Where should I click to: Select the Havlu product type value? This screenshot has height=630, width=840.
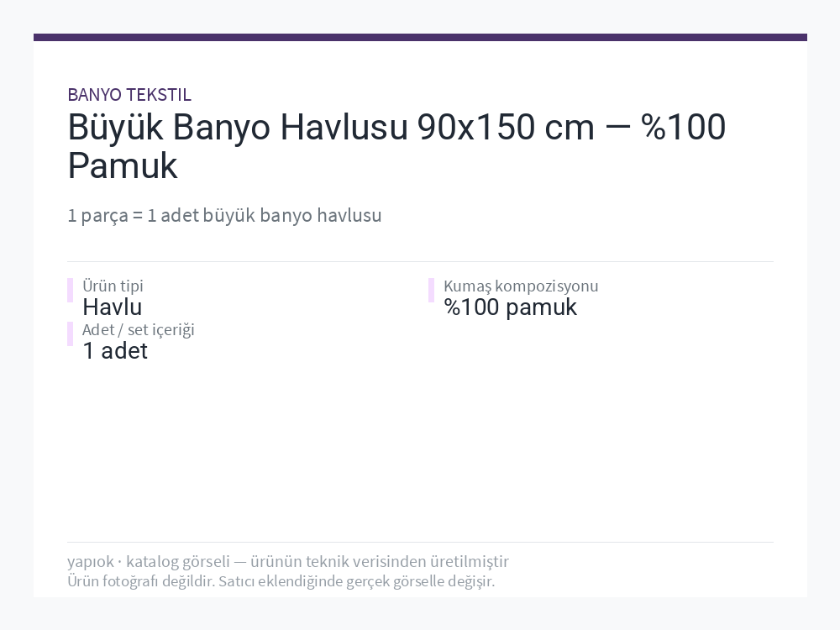[112, 307]
